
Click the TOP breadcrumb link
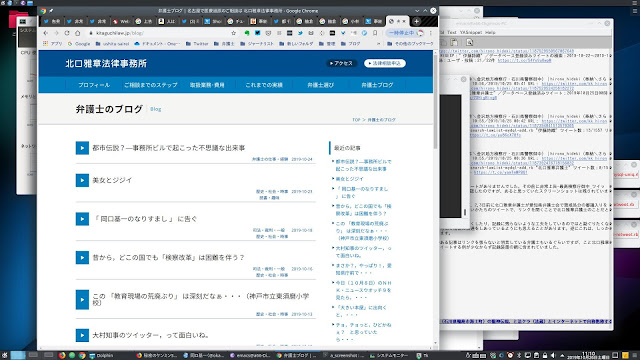pyautogui.click(x=356, y=120)
